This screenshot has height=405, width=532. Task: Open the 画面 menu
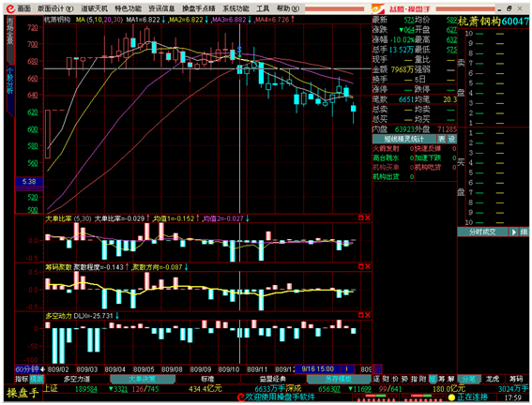pyautogui.click(x=24, y=8)
